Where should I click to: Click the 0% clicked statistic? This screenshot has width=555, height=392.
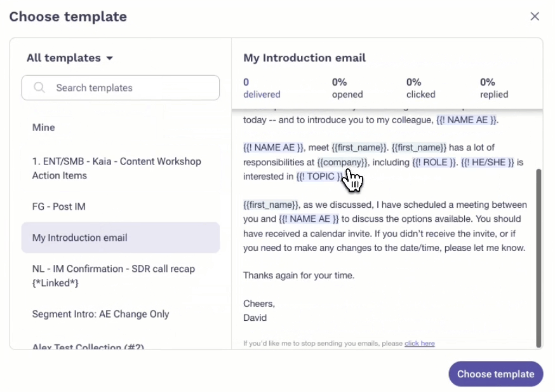pos(420,88)
